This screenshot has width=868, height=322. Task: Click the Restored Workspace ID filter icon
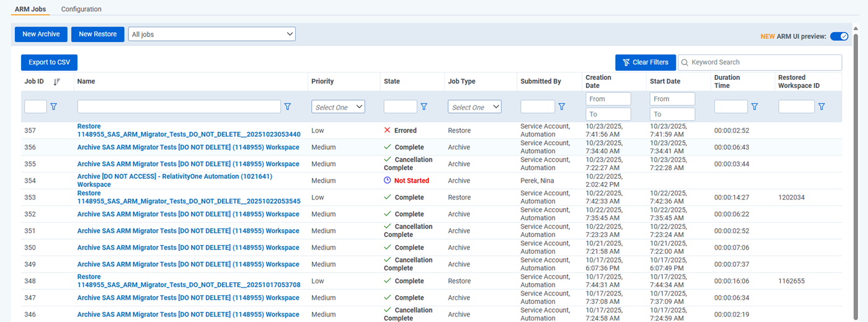pyautogui.click(x=821, y=107)
